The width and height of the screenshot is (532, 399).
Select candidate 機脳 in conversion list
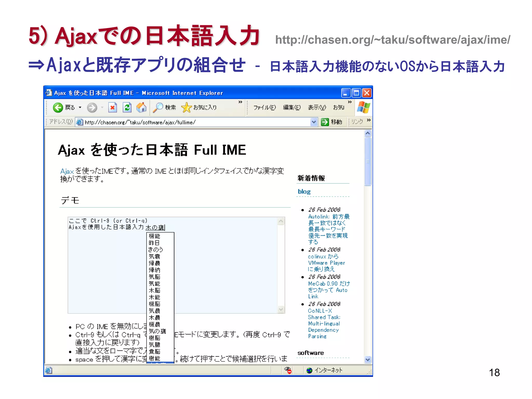coord(154,304)
